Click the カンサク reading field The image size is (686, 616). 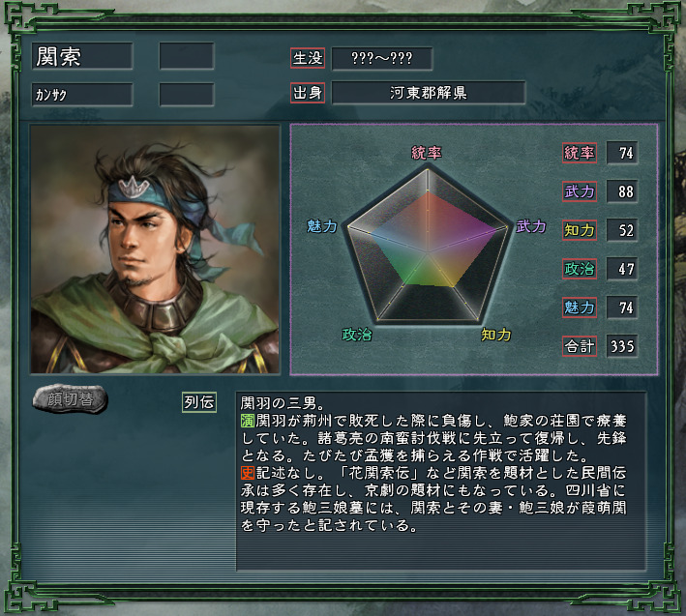pos(82,95)
